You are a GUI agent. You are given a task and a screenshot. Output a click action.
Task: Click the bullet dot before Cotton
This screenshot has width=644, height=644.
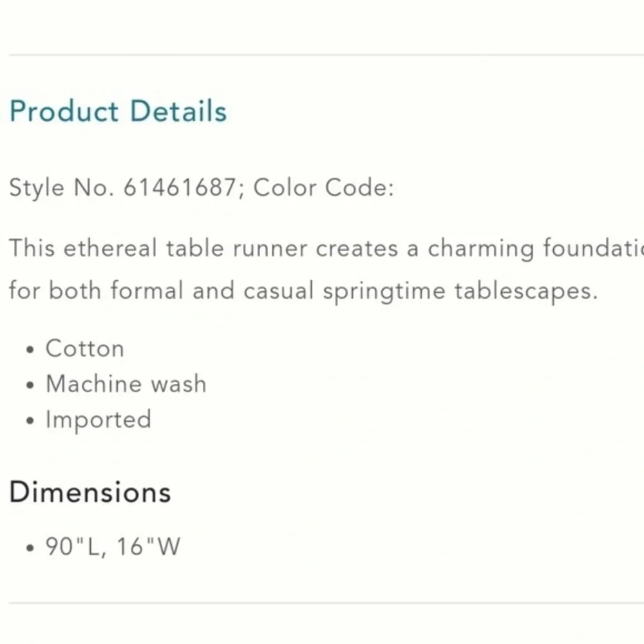click(30, 350)
